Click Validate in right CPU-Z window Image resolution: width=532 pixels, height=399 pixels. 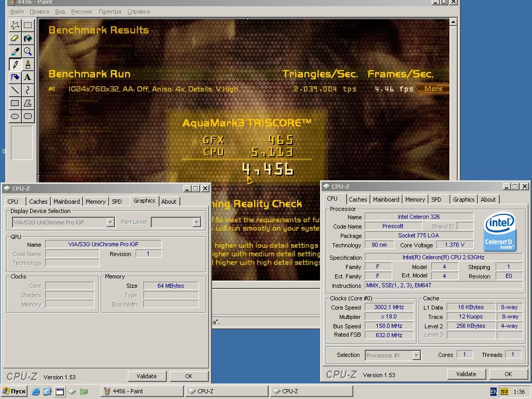466,374
